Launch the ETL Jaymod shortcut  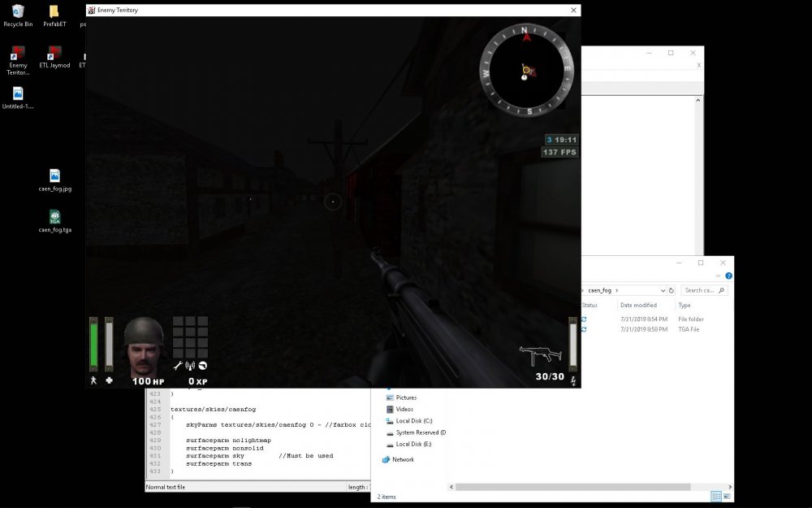point(54,57)
